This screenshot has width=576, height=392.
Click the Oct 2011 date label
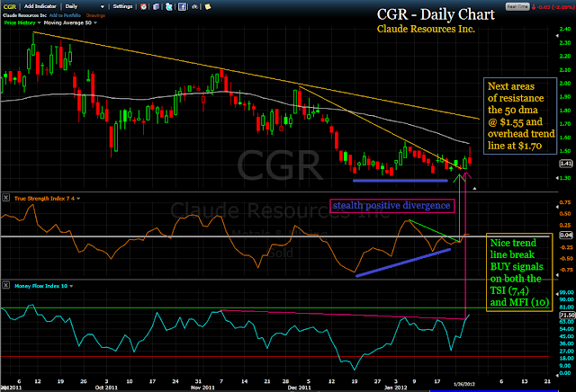click(x=106, y=388)
